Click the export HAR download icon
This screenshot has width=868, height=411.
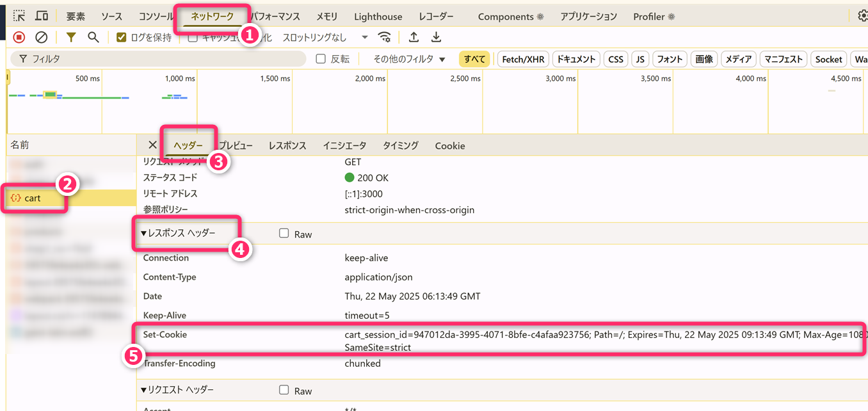click(436, 38)
